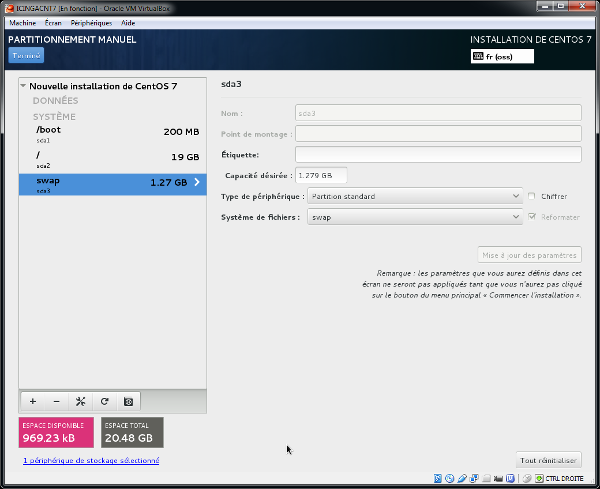Screen dimensions: 600x489
Task: Click the pink Espace disponible indicator
Action: [x=56, y=432]
